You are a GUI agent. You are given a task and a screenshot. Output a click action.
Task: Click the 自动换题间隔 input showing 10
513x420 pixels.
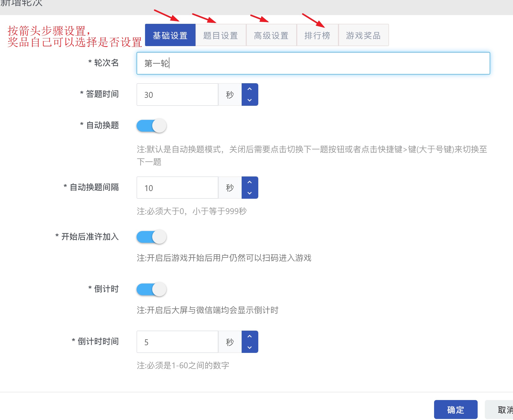pos(177,188)
